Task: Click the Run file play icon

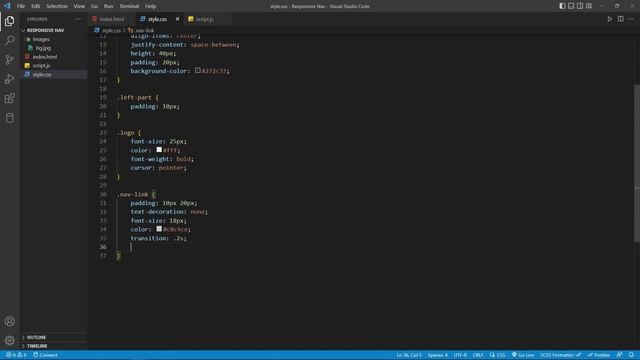Action: click(609, 19)
